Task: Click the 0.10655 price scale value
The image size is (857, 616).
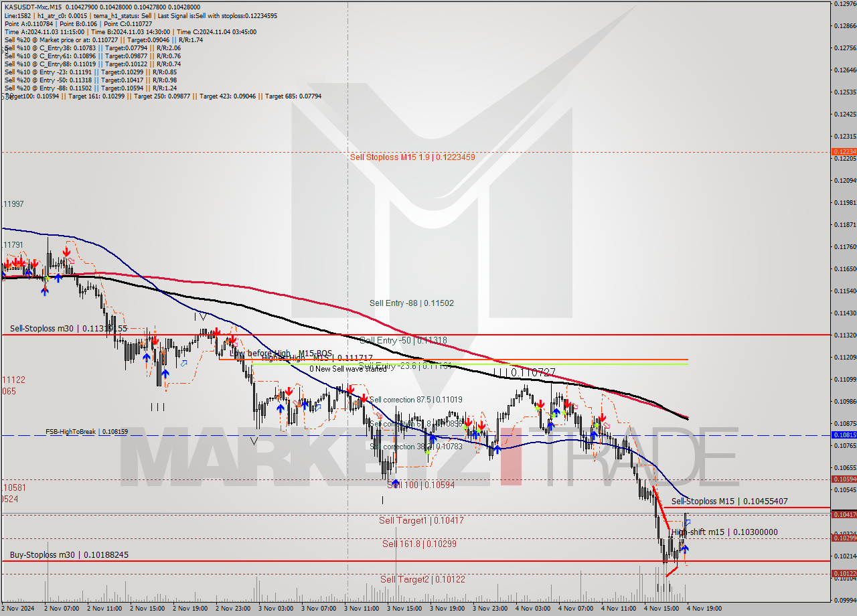Action: (x=845, y=467)
